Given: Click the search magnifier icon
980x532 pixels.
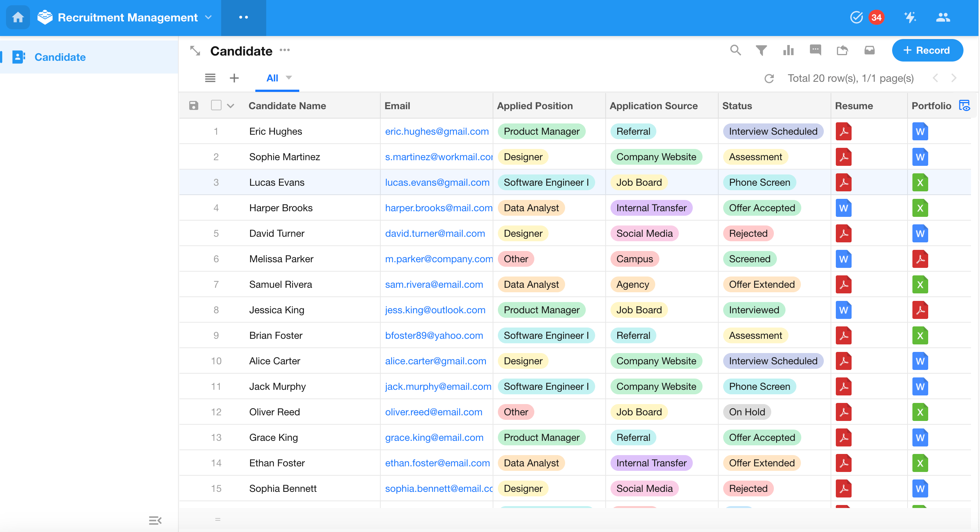Looking at the screenshot, I should (x=736, y=50).
